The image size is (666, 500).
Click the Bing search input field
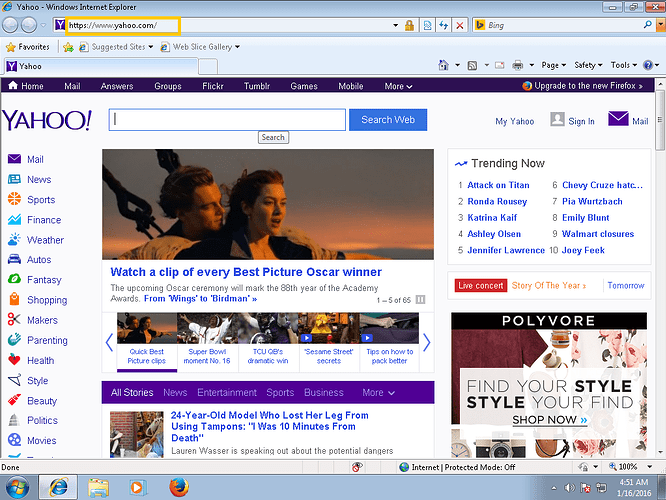click(564, 25)
